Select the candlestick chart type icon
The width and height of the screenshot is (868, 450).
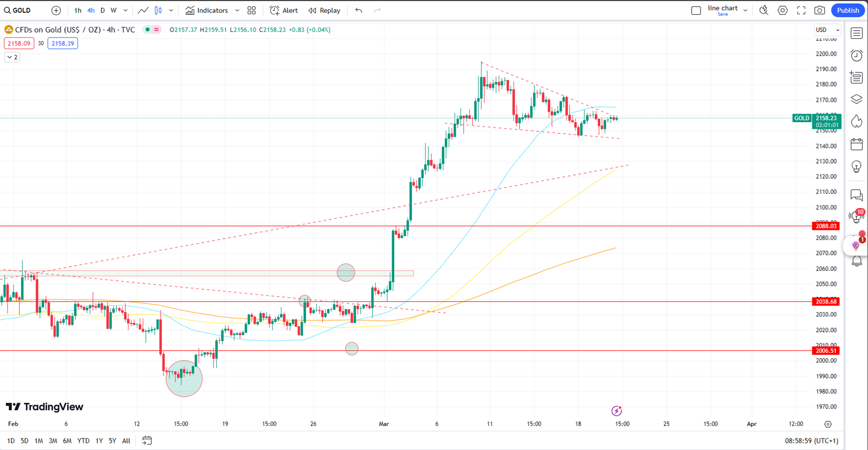(x=158, y=10)
